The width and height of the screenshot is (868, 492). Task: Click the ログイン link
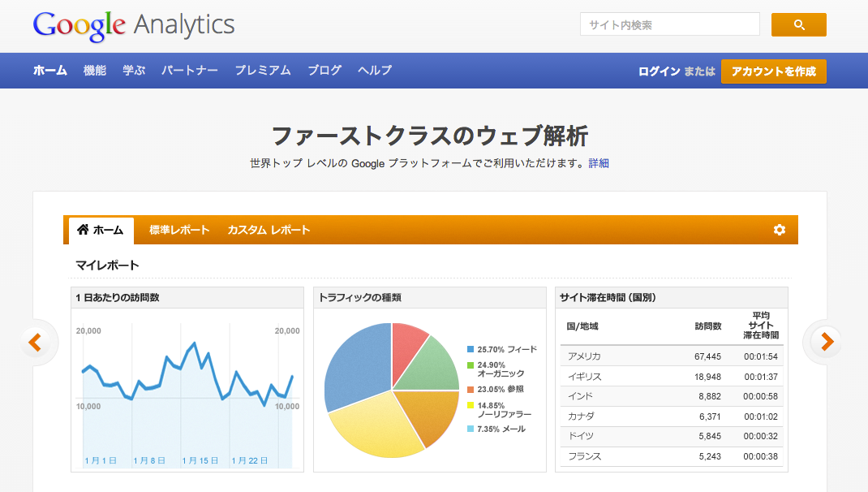pos(660,71)
